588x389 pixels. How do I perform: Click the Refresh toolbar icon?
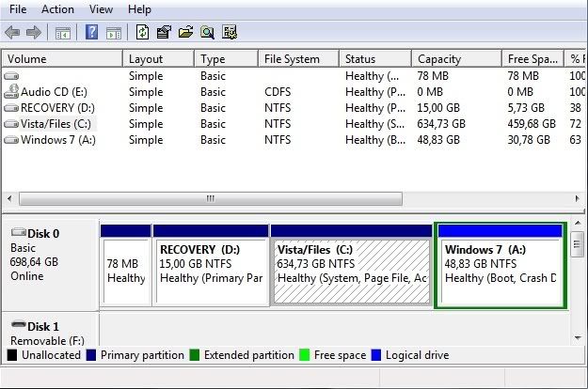[x=142, y=32]
